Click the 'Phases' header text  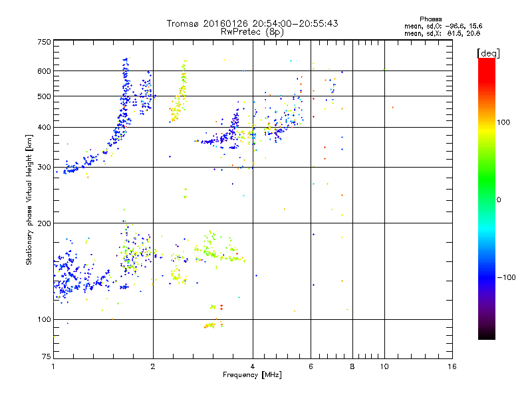pos(430,19)
